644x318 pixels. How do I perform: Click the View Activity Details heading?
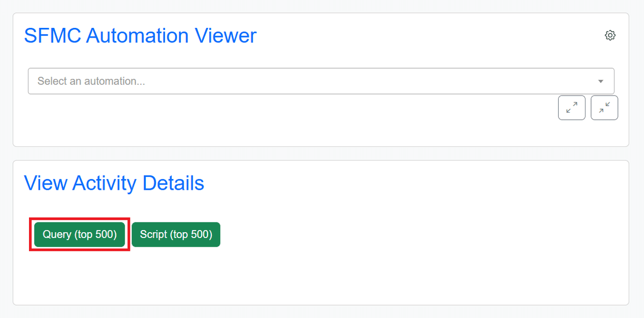click(114, 183)
